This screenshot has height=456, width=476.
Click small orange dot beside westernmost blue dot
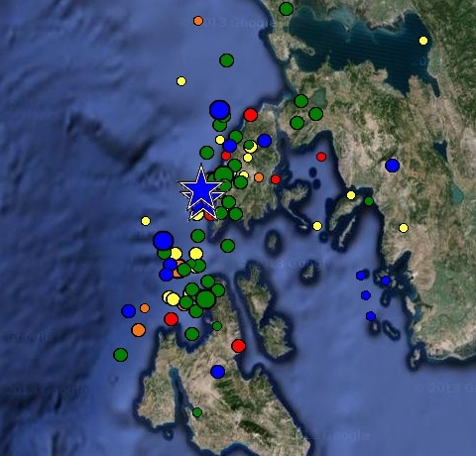tap(145, 308)
